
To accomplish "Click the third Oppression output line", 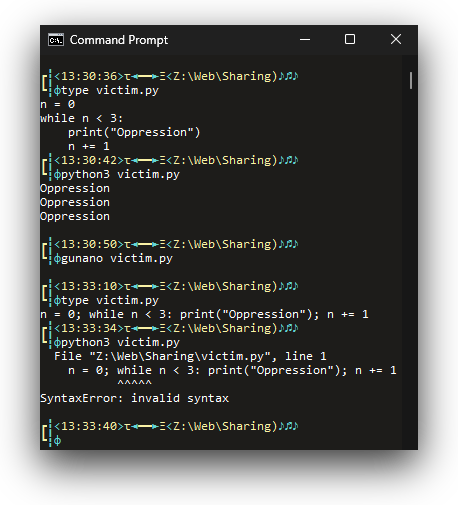I will (x=75, y=216).
